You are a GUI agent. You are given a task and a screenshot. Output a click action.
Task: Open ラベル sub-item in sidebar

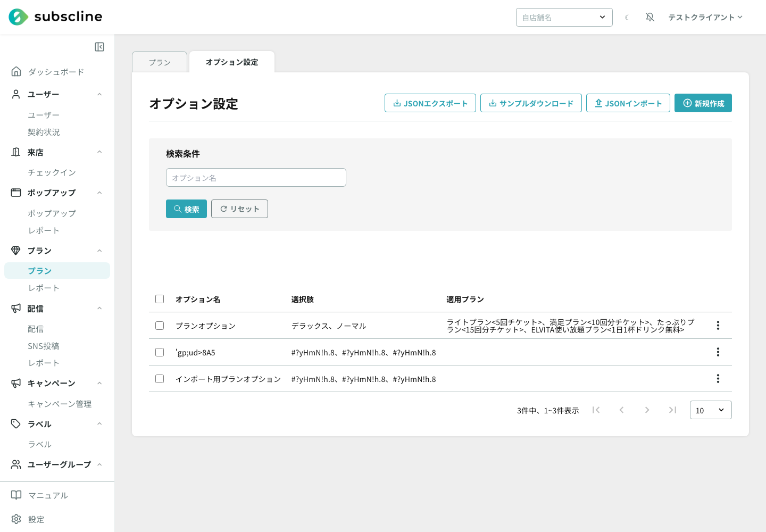coord(40,444)
